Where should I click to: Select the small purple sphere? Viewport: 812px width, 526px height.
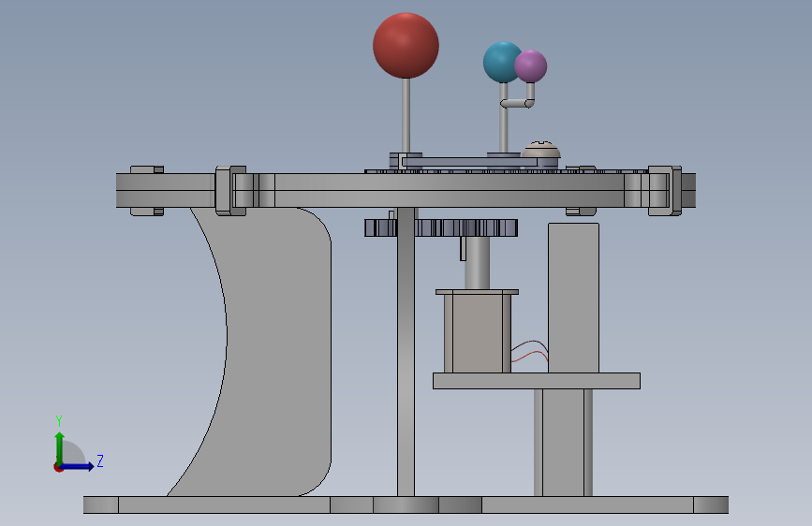(531, 66)
